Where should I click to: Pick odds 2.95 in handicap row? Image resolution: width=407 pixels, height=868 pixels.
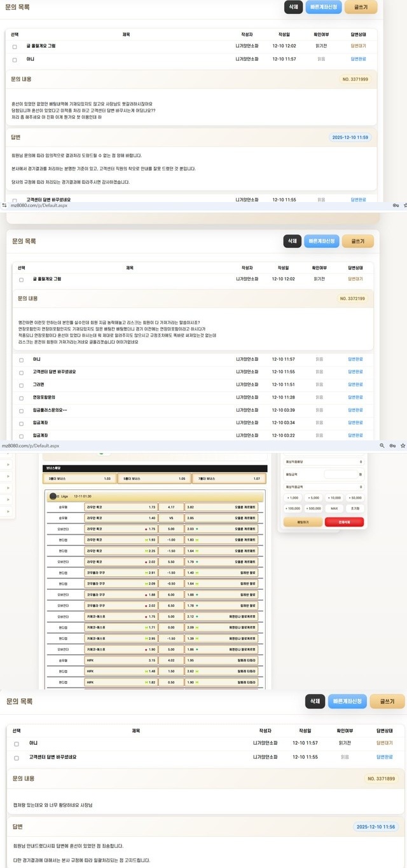[x=121, y=638]
